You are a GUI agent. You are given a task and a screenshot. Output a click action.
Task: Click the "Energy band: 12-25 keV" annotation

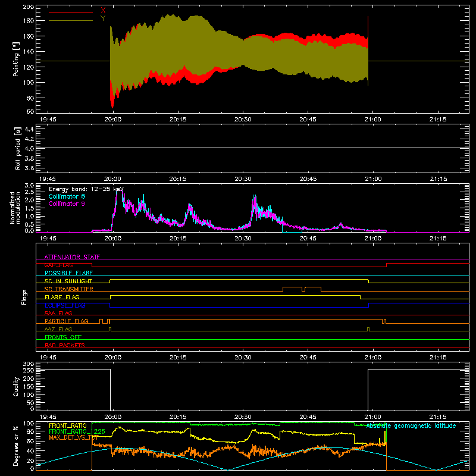[86, 189]
